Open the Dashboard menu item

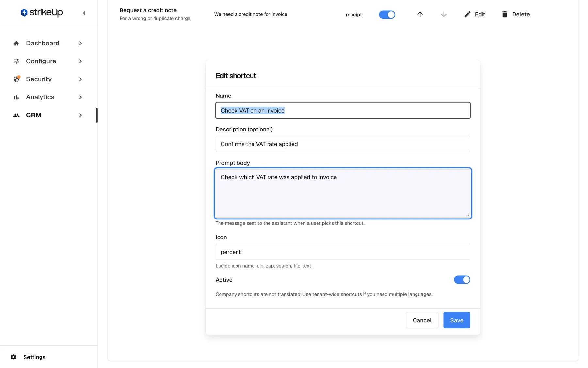[48, 43]
